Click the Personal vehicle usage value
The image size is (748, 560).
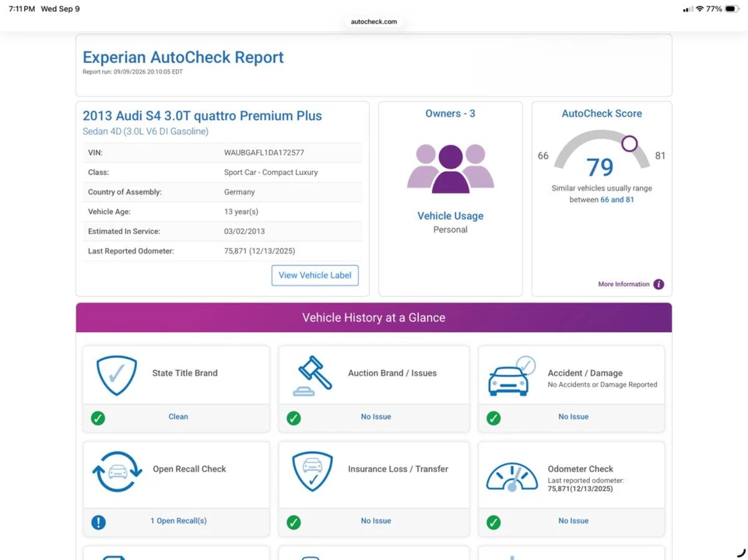pos(451,229)
